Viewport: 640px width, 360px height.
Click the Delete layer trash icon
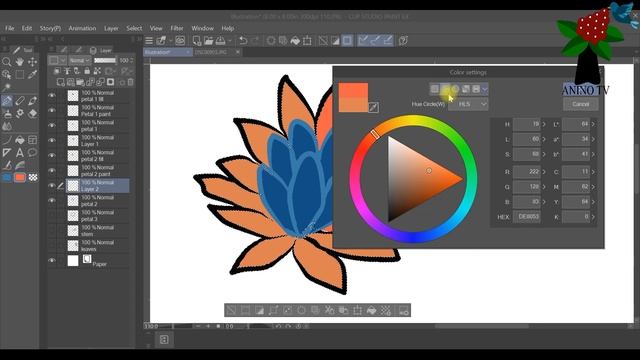point(131,82)
